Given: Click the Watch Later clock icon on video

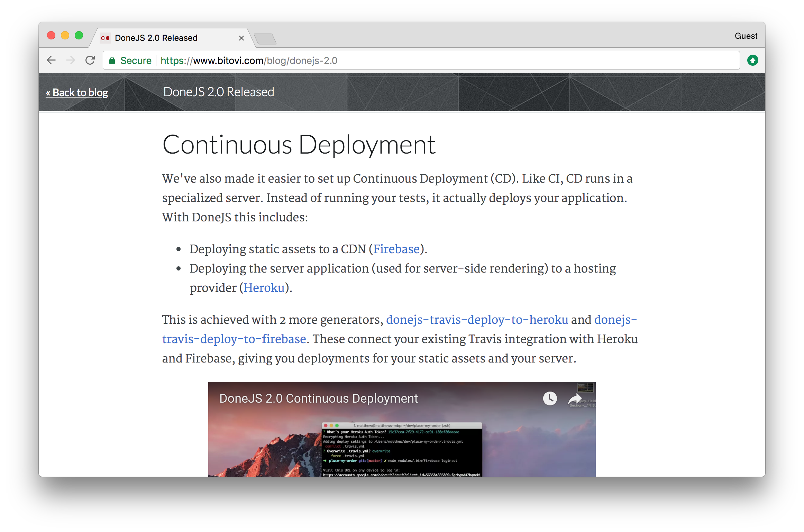Looking at the screenshot, I should point(550,398).
